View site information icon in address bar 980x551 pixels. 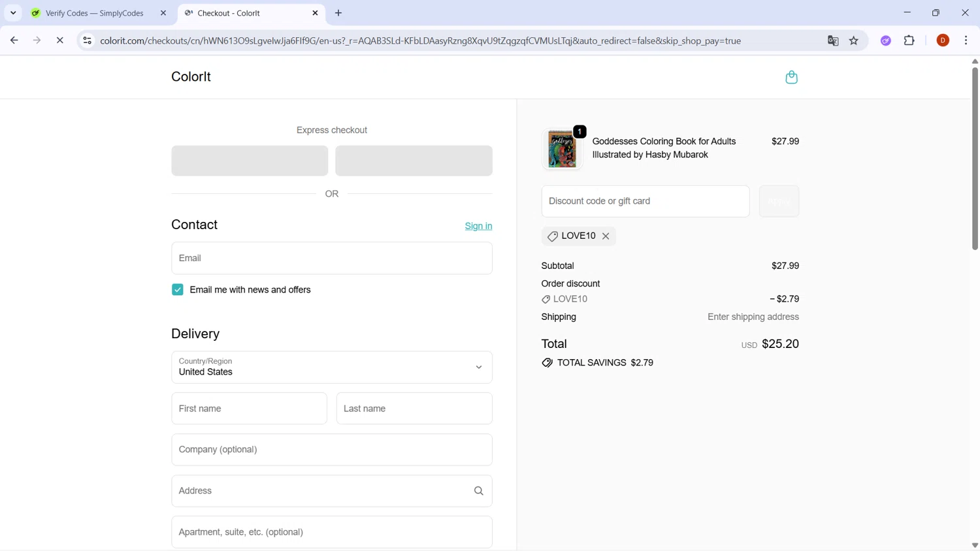[87, 40]
